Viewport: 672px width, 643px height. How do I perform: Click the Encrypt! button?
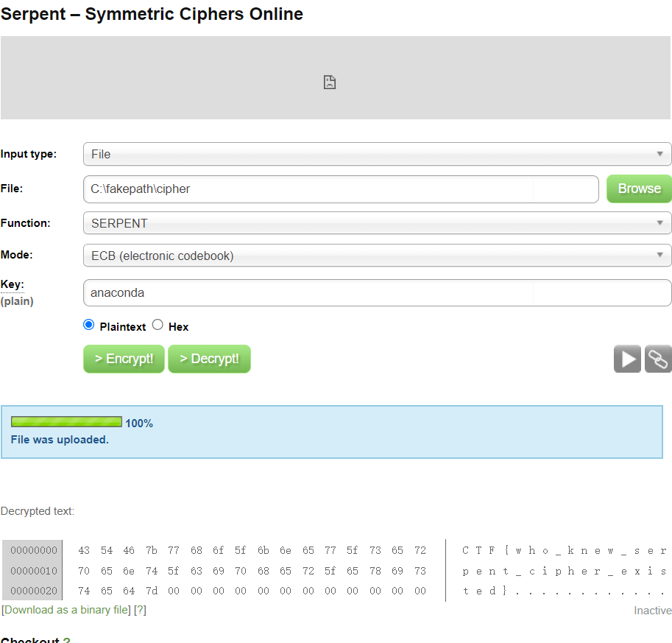(124, 359)
